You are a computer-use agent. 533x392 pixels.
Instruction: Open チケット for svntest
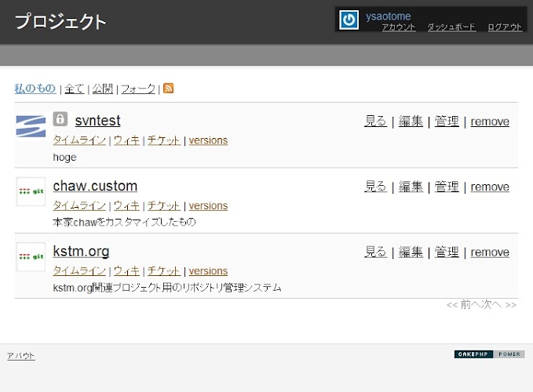(164, 140)
